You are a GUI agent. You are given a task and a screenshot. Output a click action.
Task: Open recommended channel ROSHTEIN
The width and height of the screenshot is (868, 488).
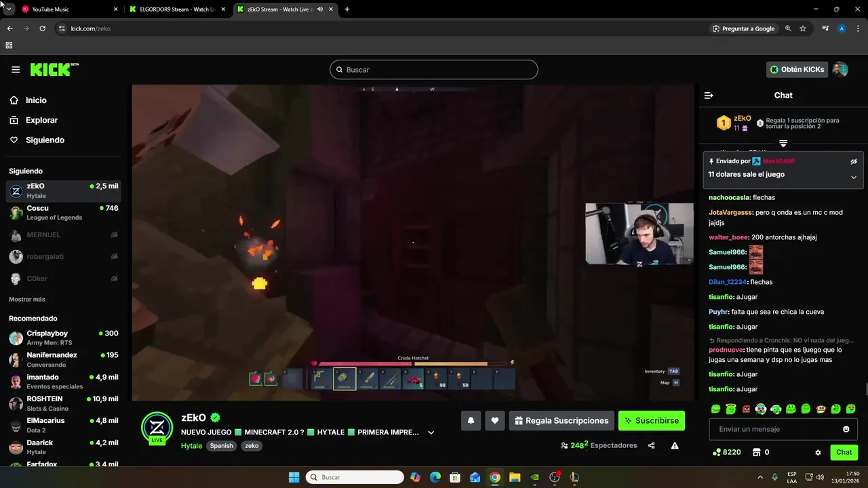[x=64, y=403]
